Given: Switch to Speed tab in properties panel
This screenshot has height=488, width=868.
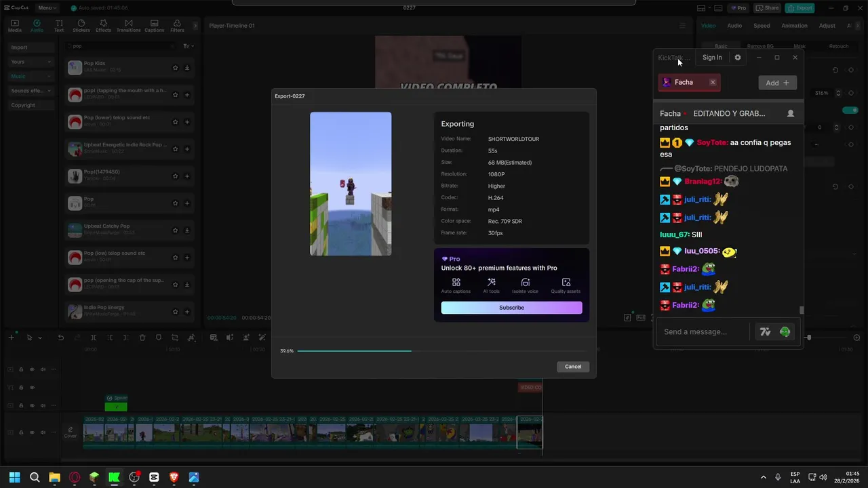Looking at the screenshot, I should pyautogui.click(x=762, y=26).
